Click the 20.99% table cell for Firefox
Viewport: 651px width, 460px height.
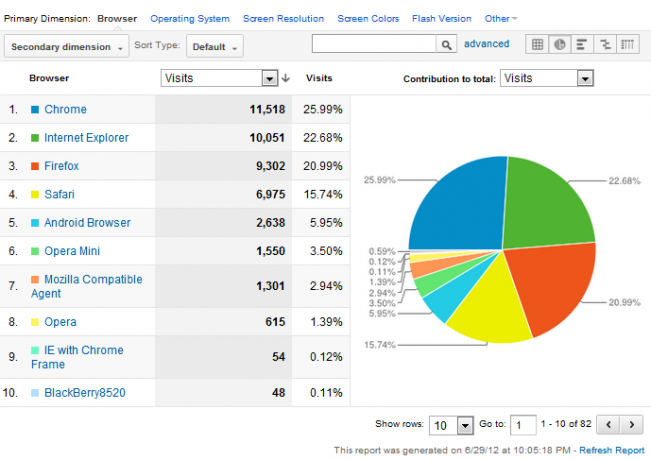(x=323, y=166)
